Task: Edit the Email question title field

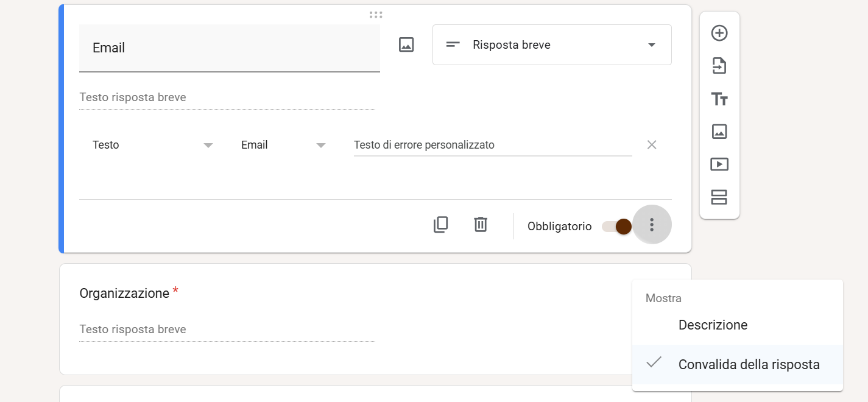Action: [230, 48]
